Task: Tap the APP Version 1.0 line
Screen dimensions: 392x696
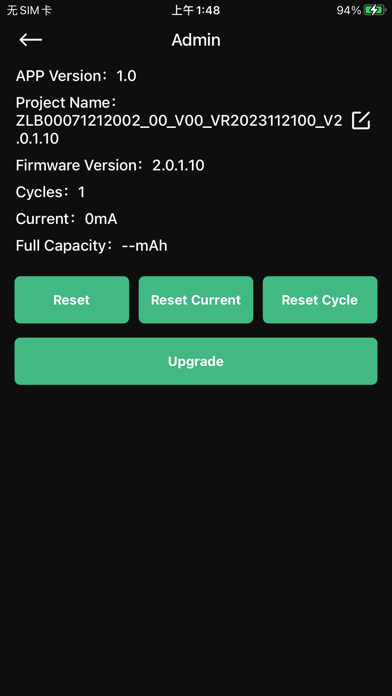Action: point(76,76)
